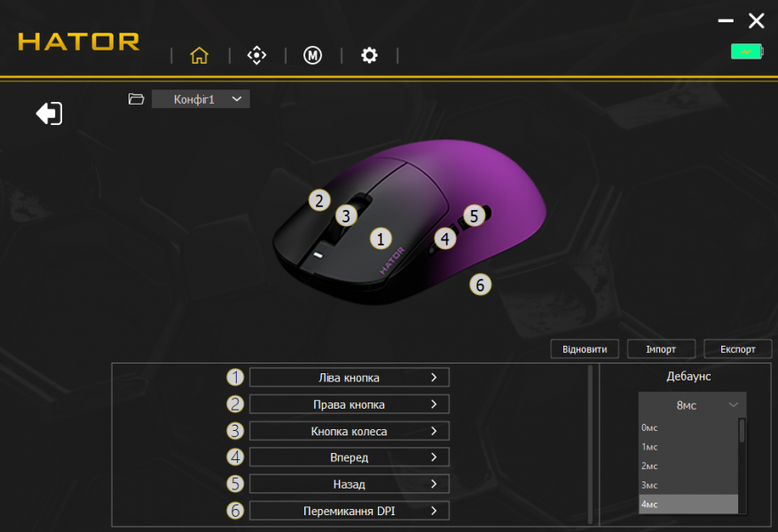
Task: Click marker 2 on the mouse image
Action: [319, 199]
